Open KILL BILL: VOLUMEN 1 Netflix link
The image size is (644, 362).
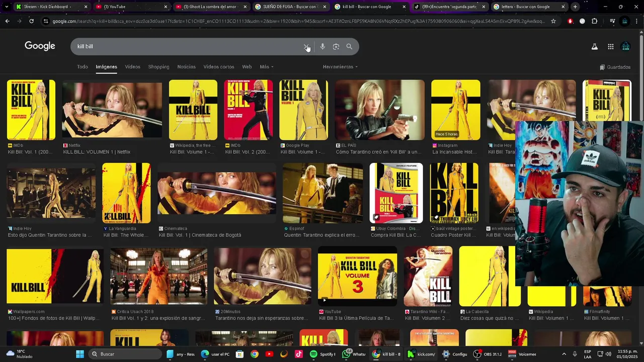coord(97,152)
